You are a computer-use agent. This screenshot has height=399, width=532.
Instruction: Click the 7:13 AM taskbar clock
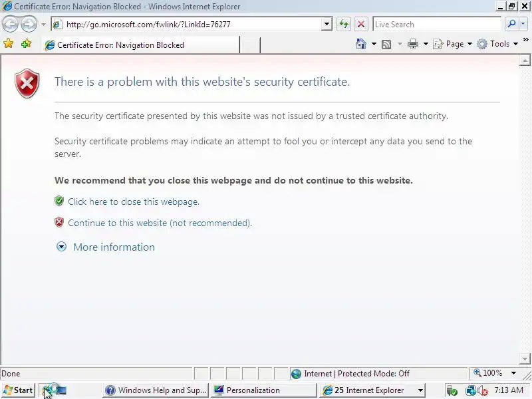click(509, 390)
